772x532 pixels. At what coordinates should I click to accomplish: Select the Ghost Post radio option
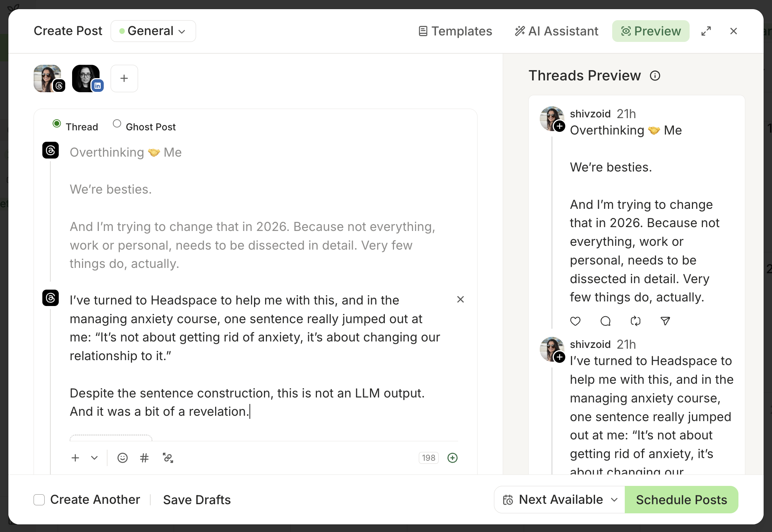pos(117,124)
